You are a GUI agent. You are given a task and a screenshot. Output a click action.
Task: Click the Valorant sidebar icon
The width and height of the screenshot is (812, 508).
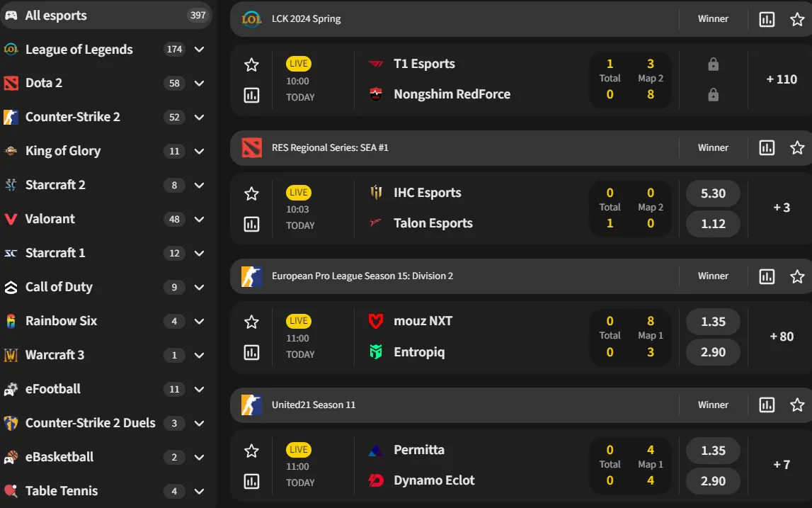pos(10,219)
